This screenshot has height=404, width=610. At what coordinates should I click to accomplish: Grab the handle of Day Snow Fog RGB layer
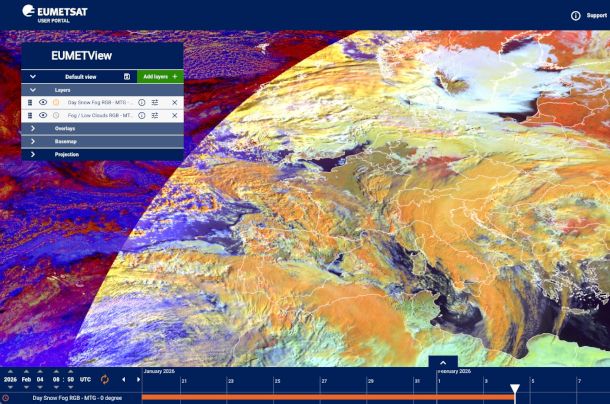point(30,103)
